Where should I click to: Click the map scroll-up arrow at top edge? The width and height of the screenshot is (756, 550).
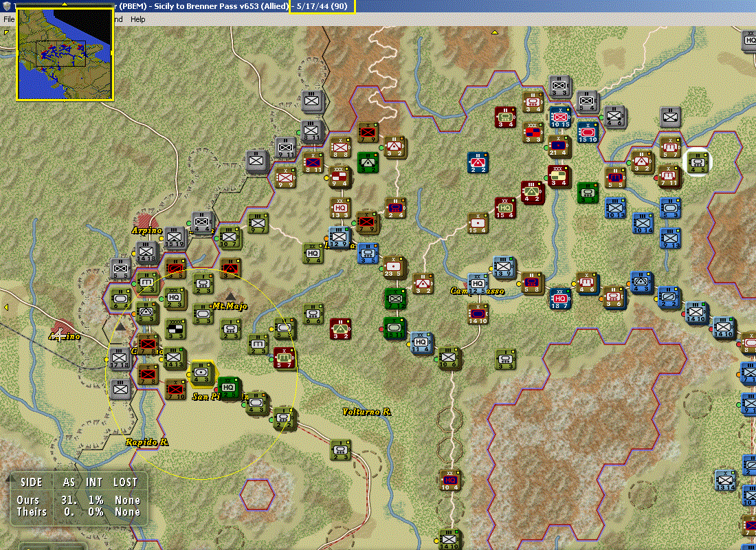pyautogui.click(x=495, y=32)
